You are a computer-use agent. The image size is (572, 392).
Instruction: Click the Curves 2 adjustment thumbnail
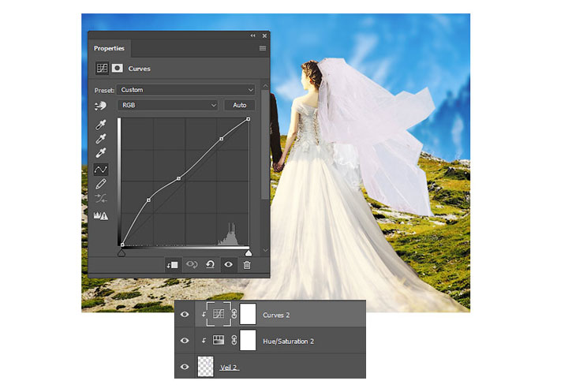coord(219,314)
